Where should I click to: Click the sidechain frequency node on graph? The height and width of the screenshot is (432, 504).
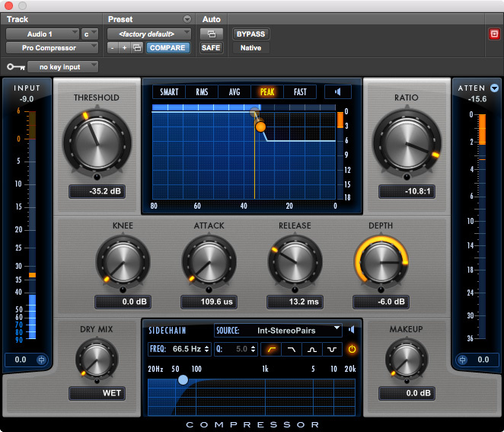(x=183, y=380)
